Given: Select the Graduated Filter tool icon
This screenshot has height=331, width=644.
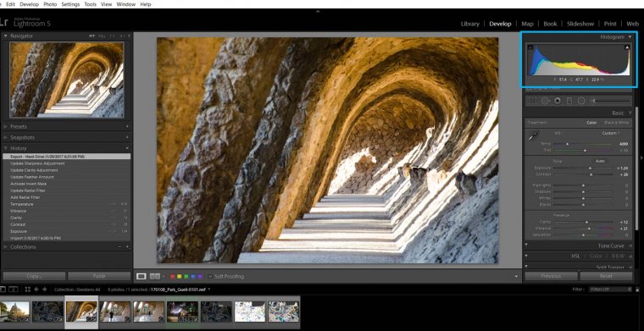Looking at the screenshot, I should 569,101.
